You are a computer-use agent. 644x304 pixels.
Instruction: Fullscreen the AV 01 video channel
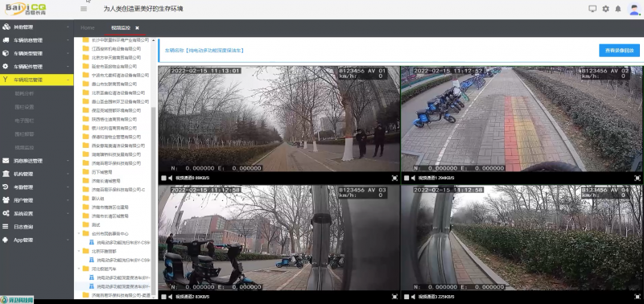pyautogui.click(x=394, y=178)
